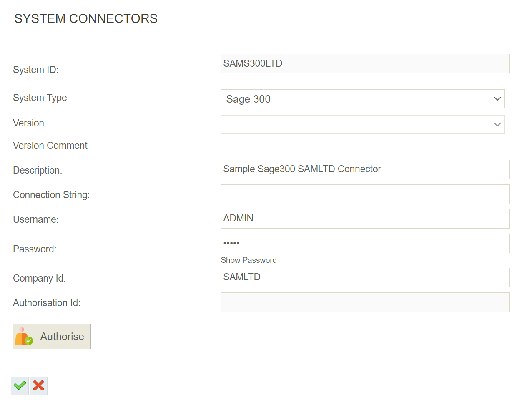Screen dimensions: 532x410
Task: Open the Sage 300 selector chevron
Action: [497, 99]
